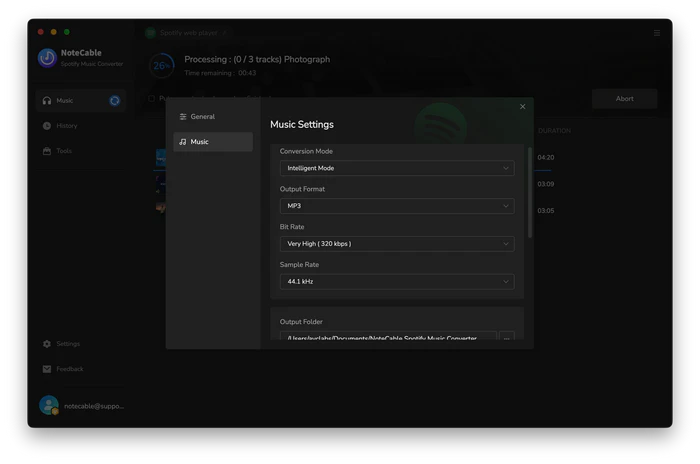Screen dimensions: 700x464
Task: Click the track duration 04:20
Action: [x=546, y=157]
